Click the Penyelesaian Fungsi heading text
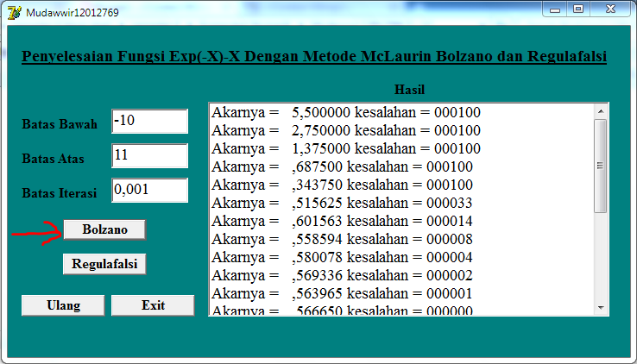The width and height of the screenshot is (637, 364). tap(314, 56)
